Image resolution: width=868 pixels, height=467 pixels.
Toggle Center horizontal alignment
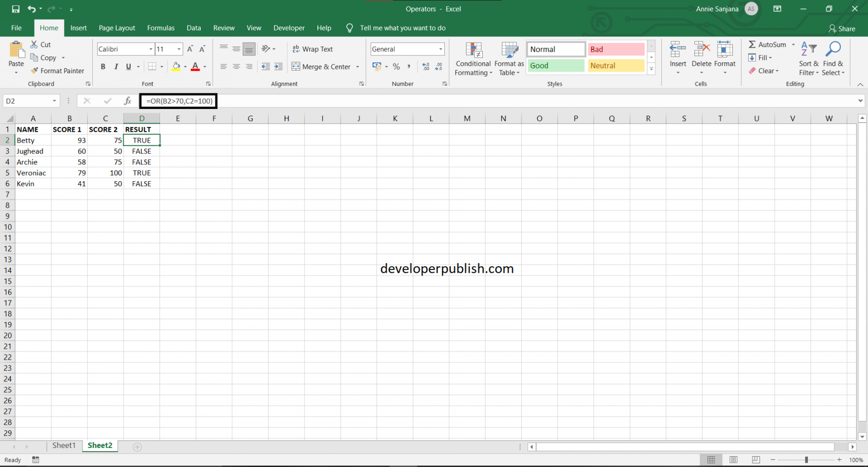click(236, 66)
